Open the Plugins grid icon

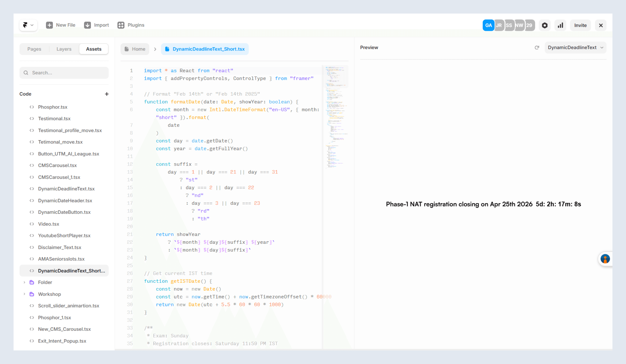121,25
